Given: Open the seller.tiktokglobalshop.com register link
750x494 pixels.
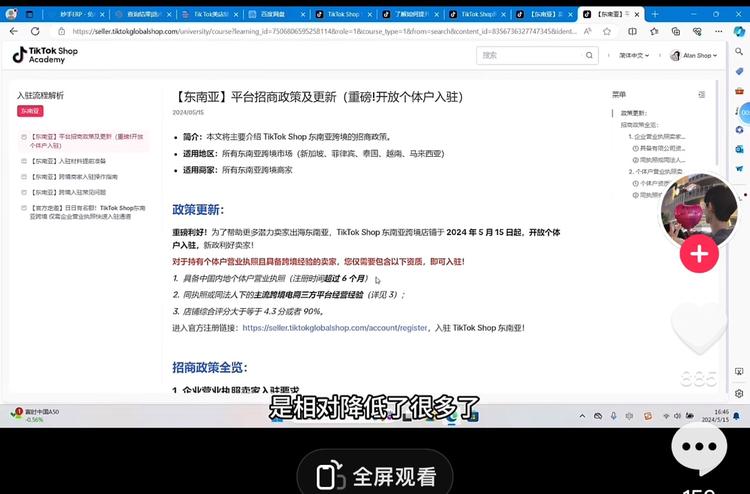Looking at the screenshot, I should tap(335, 328).
